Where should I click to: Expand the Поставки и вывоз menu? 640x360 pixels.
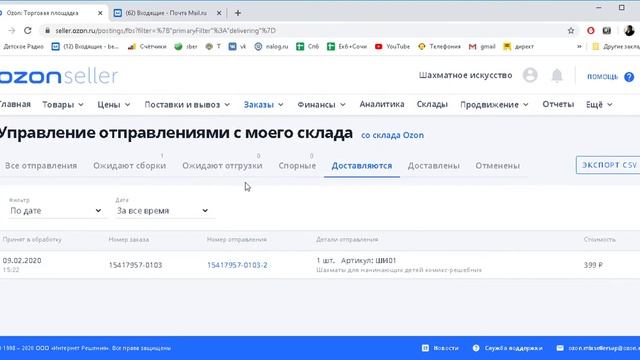coord(187,105)
